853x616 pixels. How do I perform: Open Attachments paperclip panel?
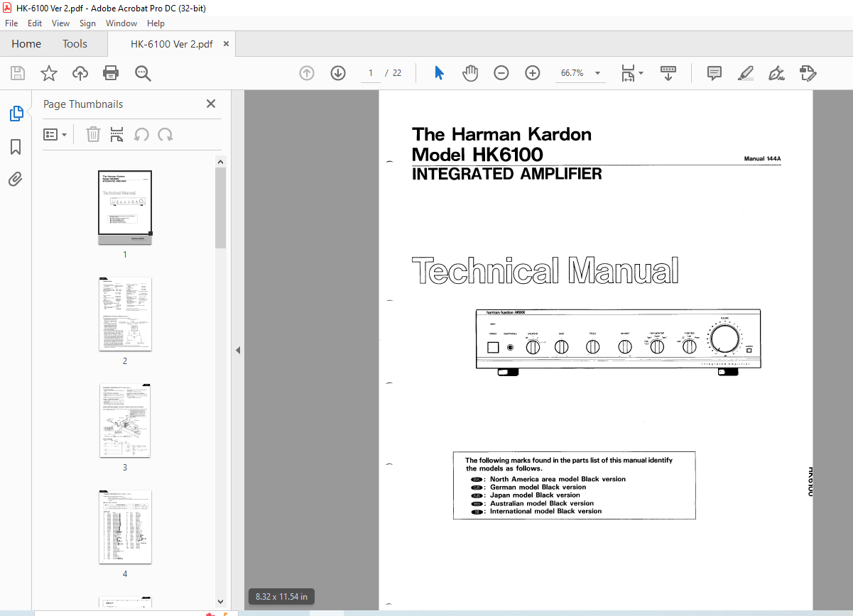(x=16, y=179)
